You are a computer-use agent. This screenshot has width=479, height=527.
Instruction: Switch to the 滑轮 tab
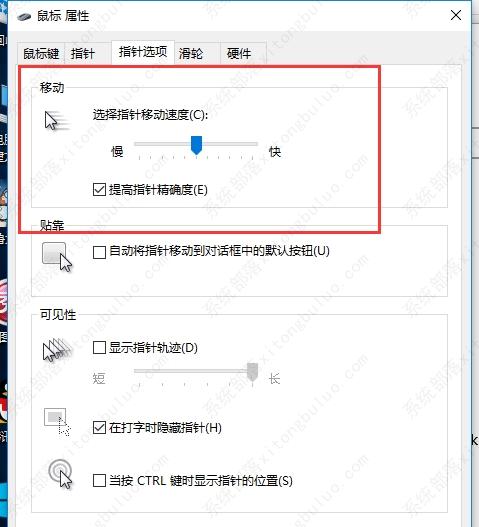click(x=191, y=53)
